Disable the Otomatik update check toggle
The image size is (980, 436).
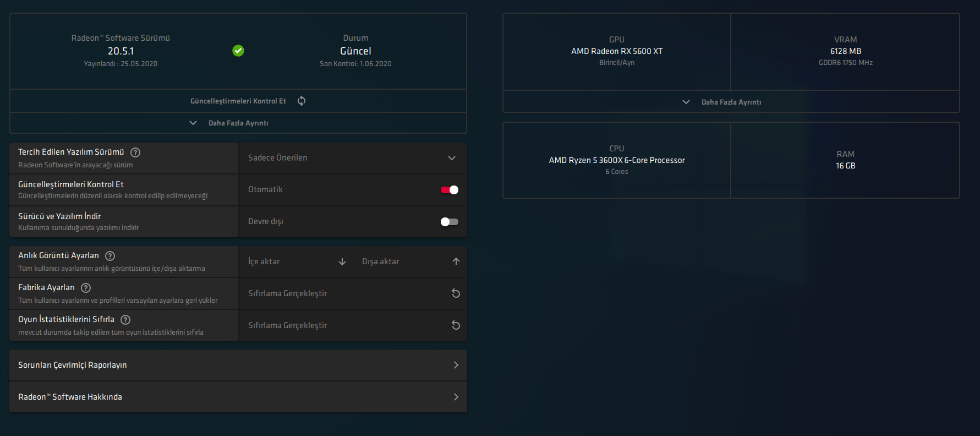450,190
